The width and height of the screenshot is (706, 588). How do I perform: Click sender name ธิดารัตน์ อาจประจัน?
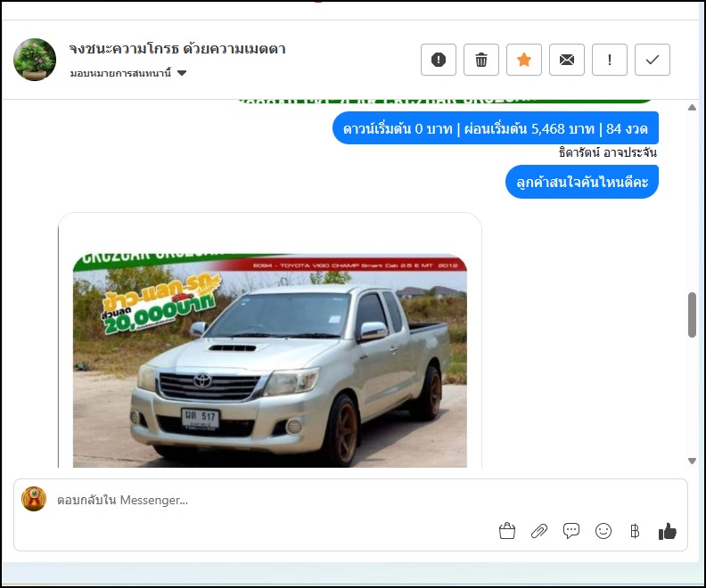(x=607, y=152)
